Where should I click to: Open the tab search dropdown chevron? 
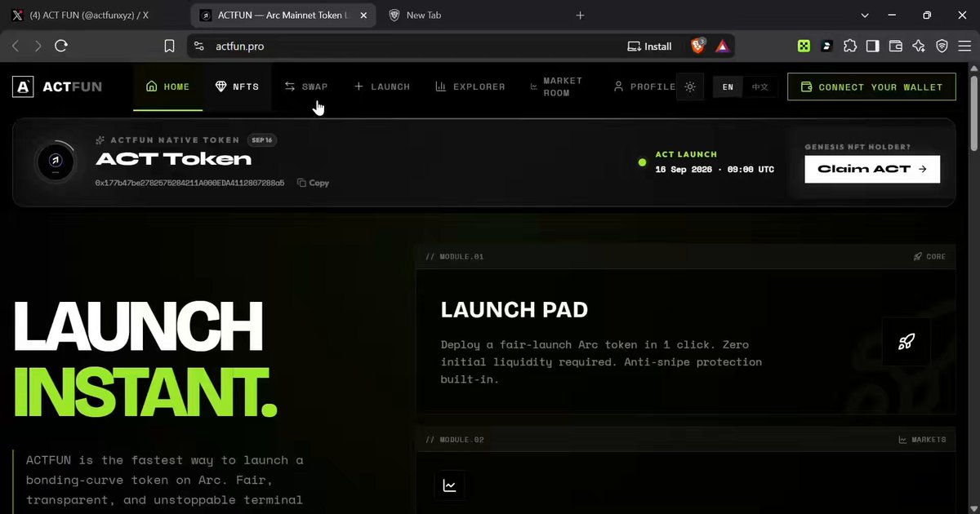coord(866,16)
